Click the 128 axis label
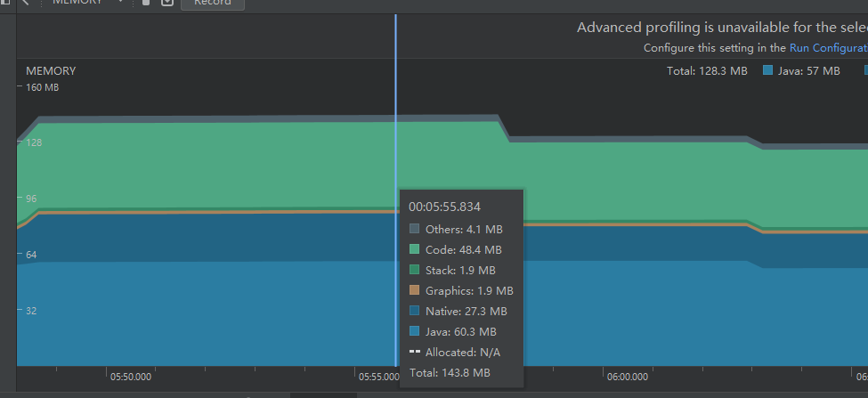 pos(34,142)
